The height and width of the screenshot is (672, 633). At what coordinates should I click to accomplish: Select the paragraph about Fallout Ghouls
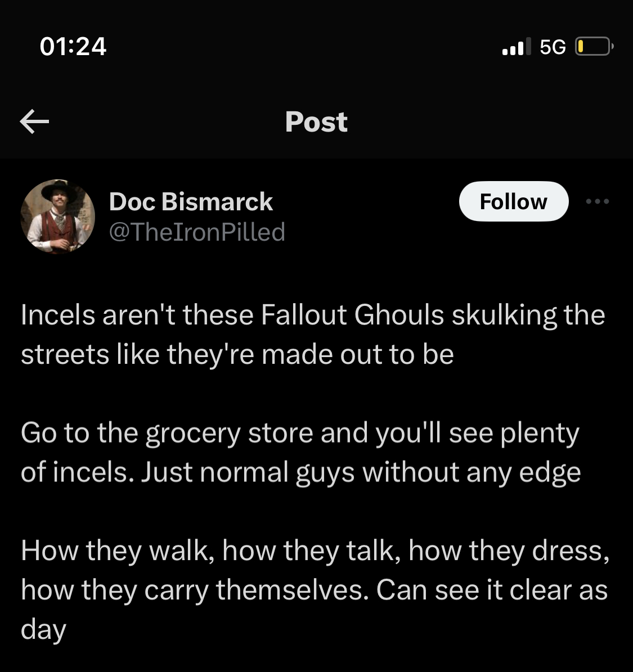click(x=313, y=335)
